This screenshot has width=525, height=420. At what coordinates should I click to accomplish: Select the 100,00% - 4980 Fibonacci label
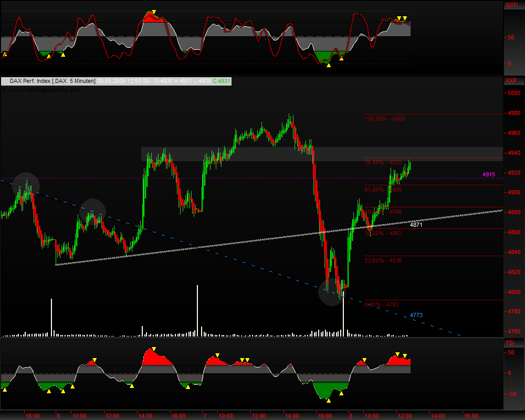click(385, 119)
